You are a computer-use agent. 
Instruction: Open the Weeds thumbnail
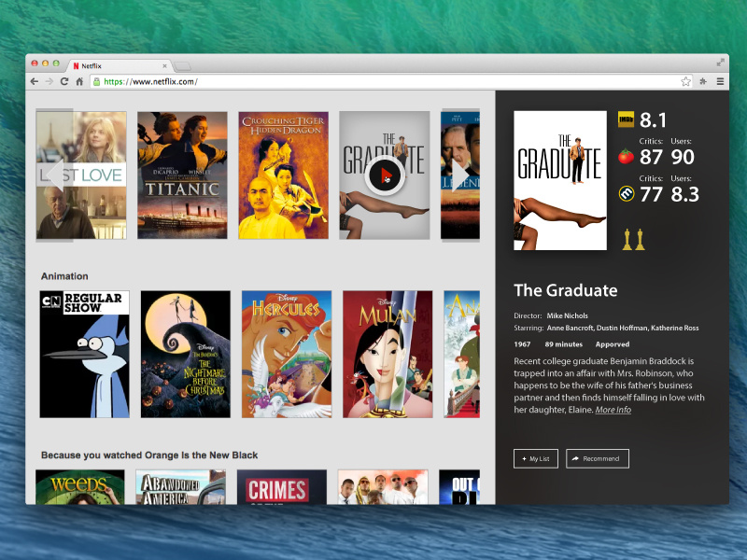80,487
